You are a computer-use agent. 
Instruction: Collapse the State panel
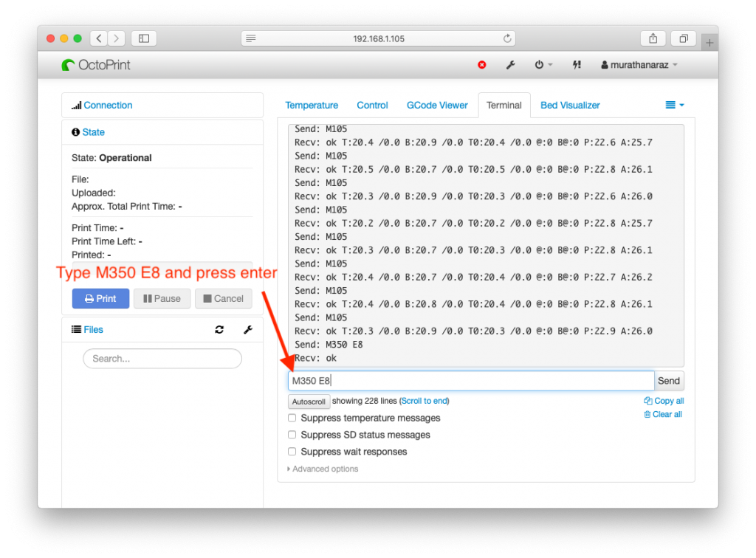point(93,132)
